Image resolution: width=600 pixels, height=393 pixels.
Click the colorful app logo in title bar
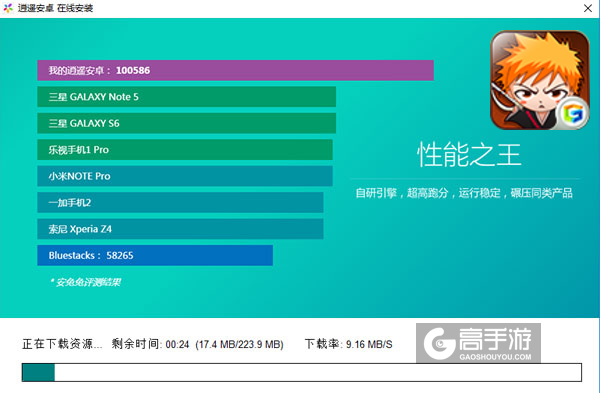coord(8,8)
